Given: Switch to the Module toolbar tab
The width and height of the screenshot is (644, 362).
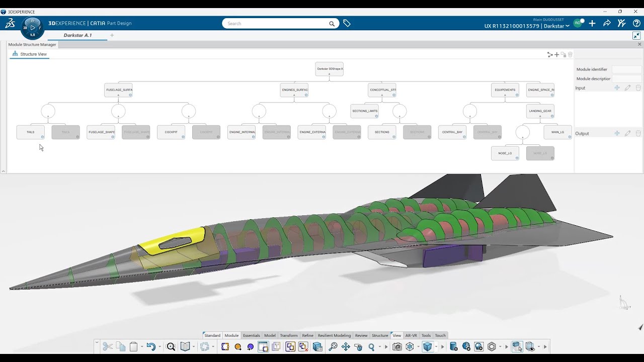Looking at the screenshot, I should pyautogui.click(x=231, y=335).
